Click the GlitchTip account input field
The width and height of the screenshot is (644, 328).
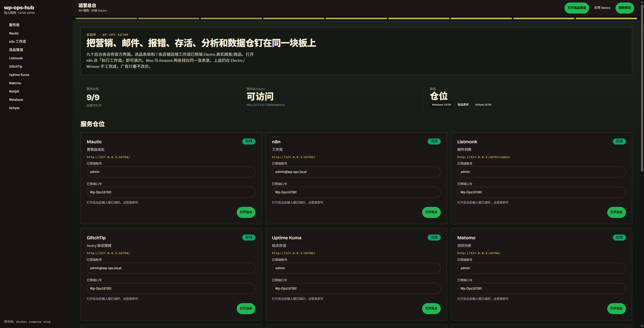171,268
